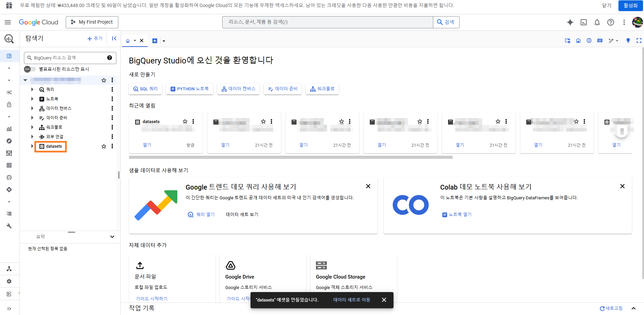
Task: Click the lock icon in left rail
Action: tap(9, 105)
